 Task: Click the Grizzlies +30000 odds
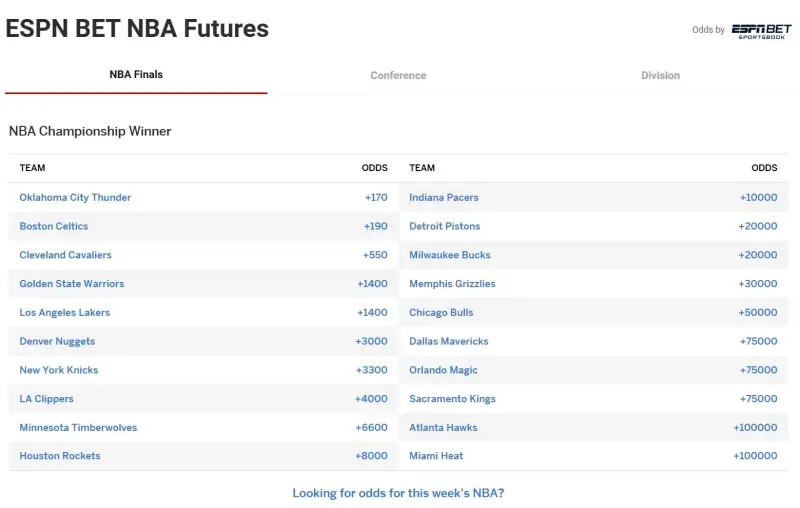click(x=758, y=284)
